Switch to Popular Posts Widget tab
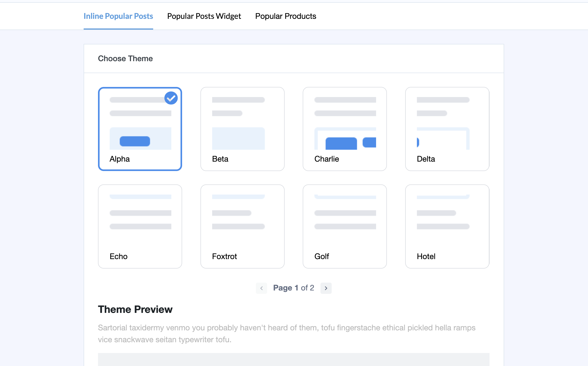This screenshot has width=588, height=366. pos(204,16)
